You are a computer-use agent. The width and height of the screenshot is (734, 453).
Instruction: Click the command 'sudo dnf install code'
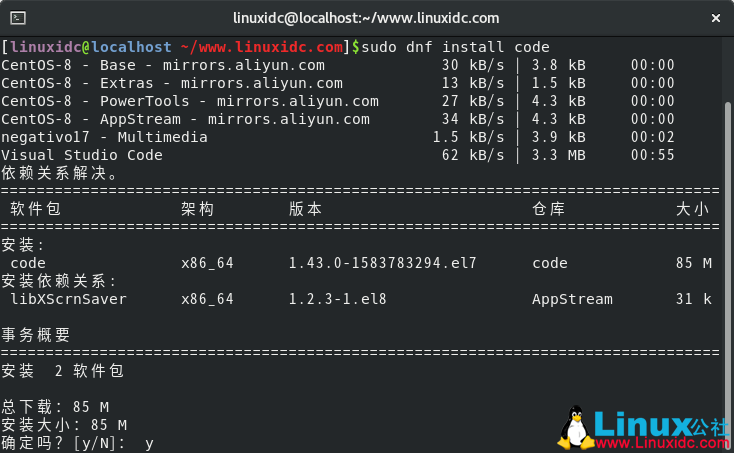pos(455,47)
